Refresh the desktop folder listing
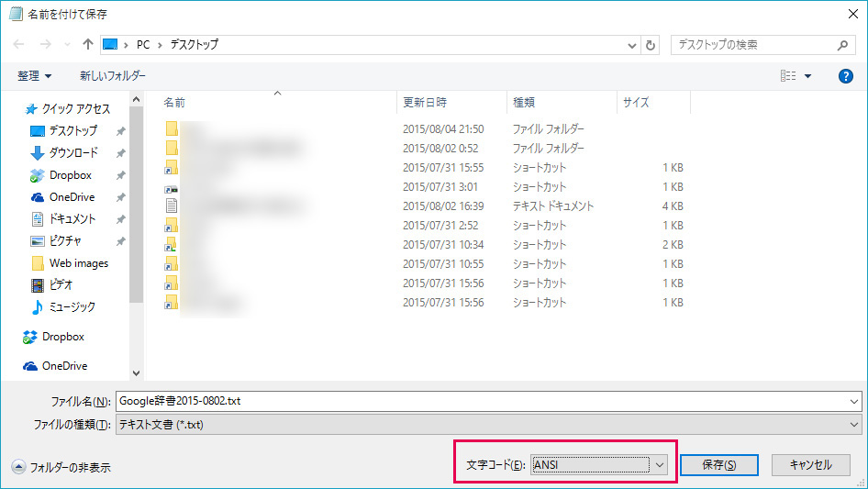The height and width of the screenshot is (489, 868). 651,45
